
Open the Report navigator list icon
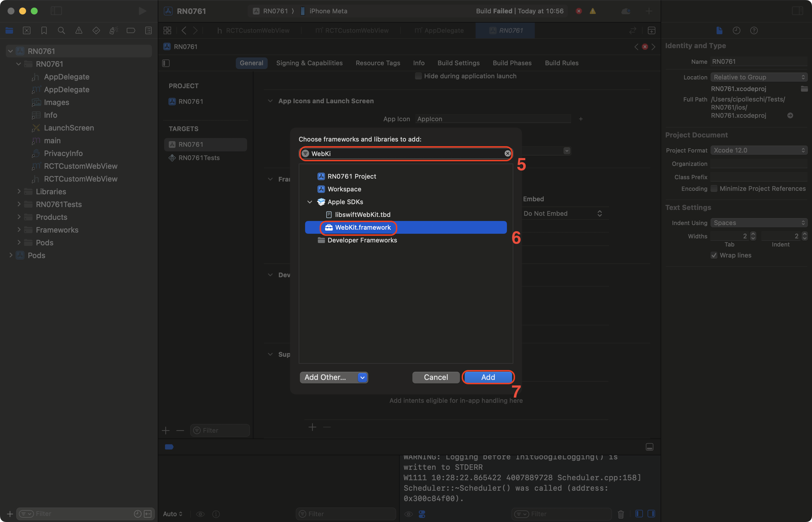coord(148,30)
